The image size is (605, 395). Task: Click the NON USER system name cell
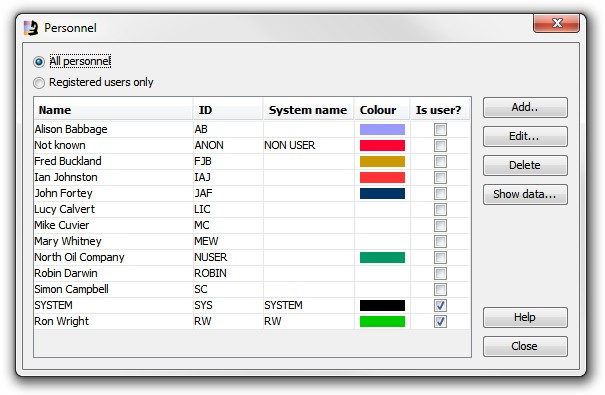pos(309,145)
